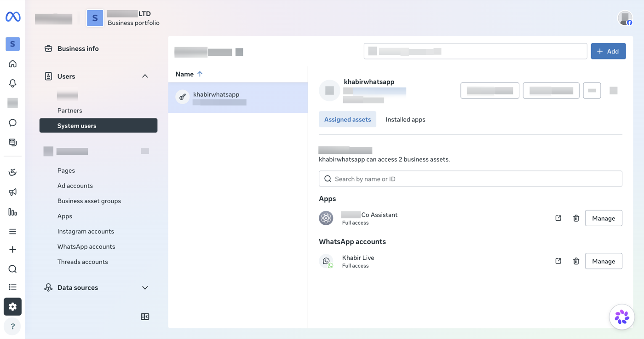Click the search magnifier icon in rail
The image size is (644, 339).
pyautogui.click(x=13, y=269)
